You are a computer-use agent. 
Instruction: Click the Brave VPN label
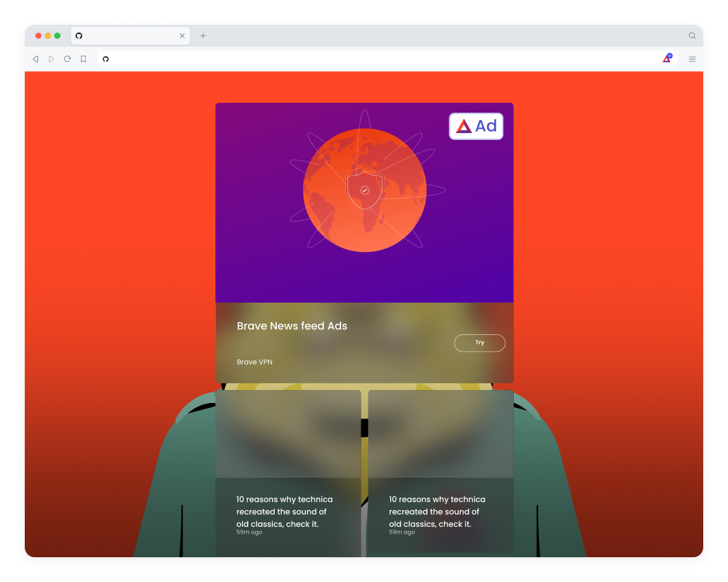coord(254,362)
